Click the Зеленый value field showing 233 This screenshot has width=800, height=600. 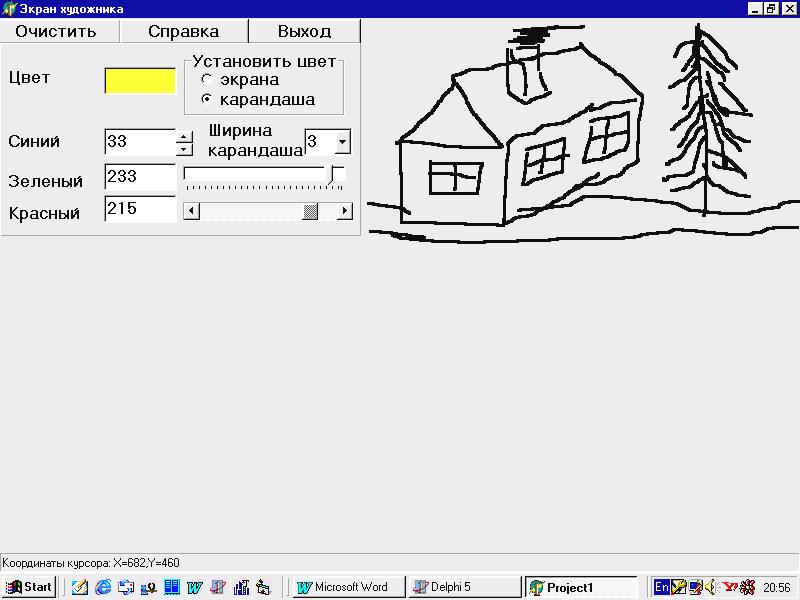(140, 177)
